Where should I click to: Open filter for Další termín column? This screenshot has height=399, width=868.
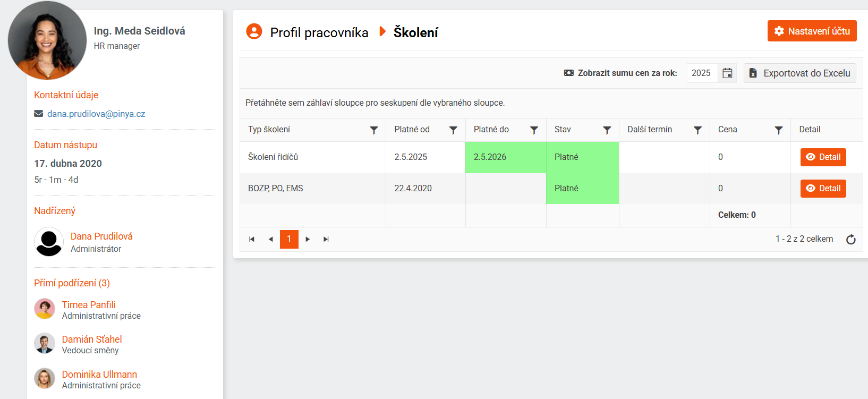point(698,130)
